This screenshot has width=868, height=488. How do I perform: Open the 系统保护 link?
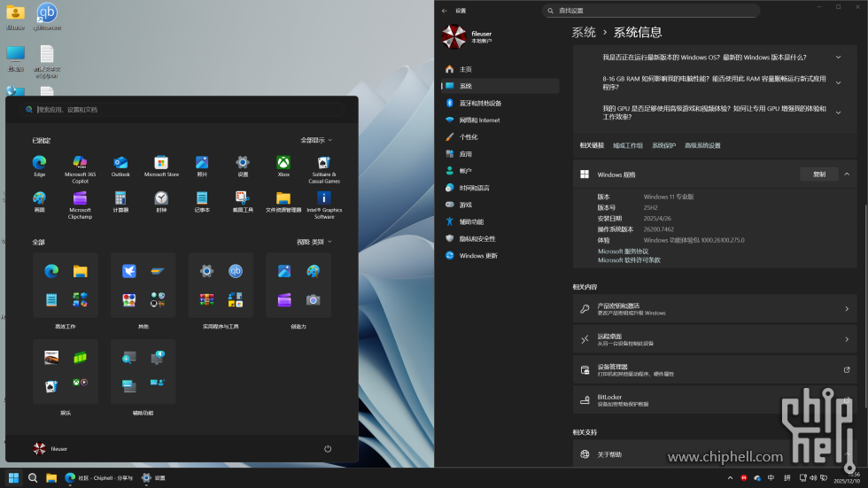[663, 145]
